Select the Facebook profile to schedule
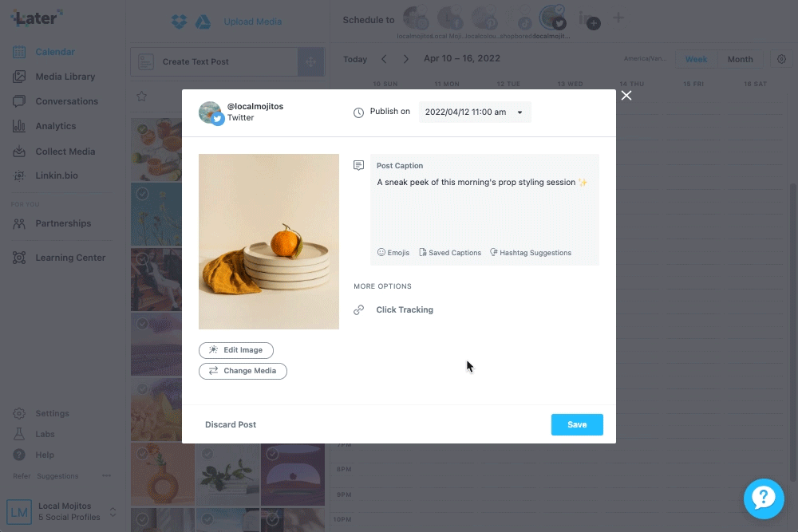Screen dimensions: 798x532 pos(450,18)
